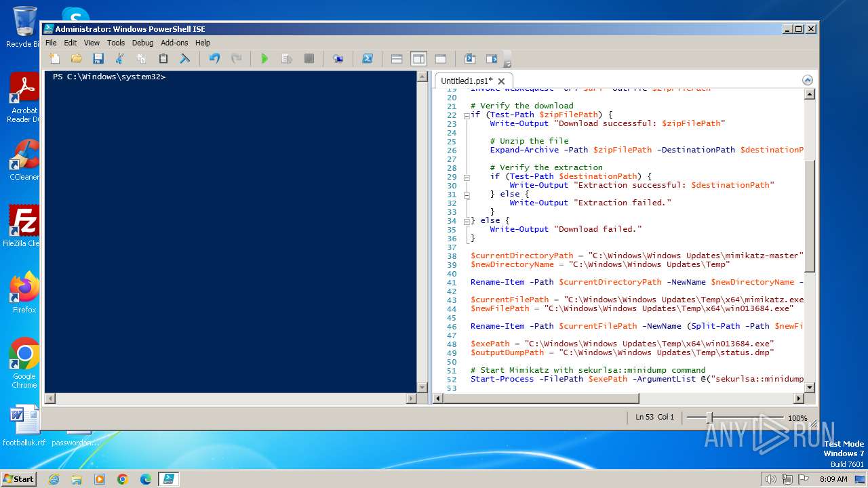Open Windows Explorer taskbar icon
The height and width of the screenshot is (488, 868).
click(x=77, y=479)
